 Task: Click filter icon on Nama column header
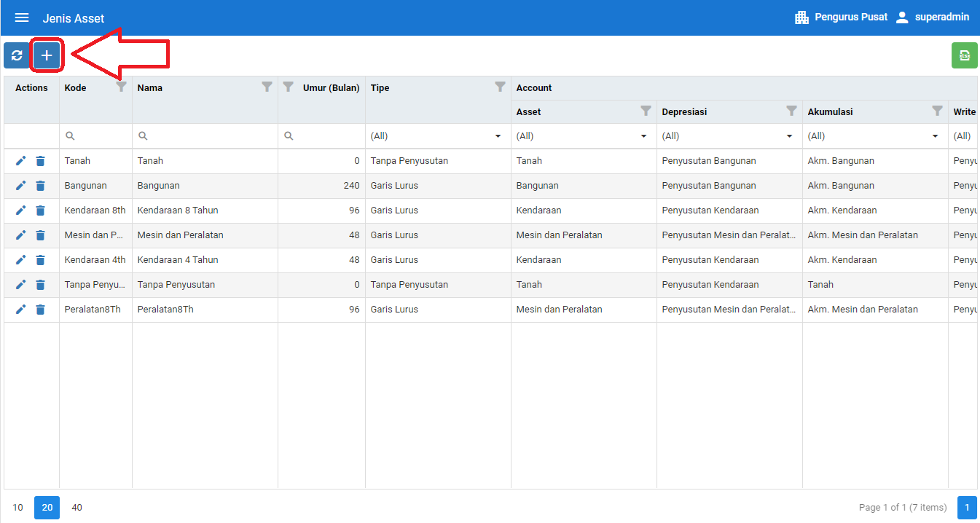[x=267, y=87]
